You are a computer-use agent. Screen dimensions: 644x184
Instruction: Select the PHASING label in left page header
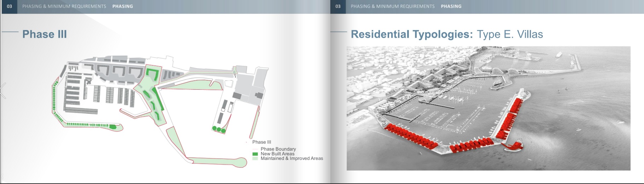[122, 6]
